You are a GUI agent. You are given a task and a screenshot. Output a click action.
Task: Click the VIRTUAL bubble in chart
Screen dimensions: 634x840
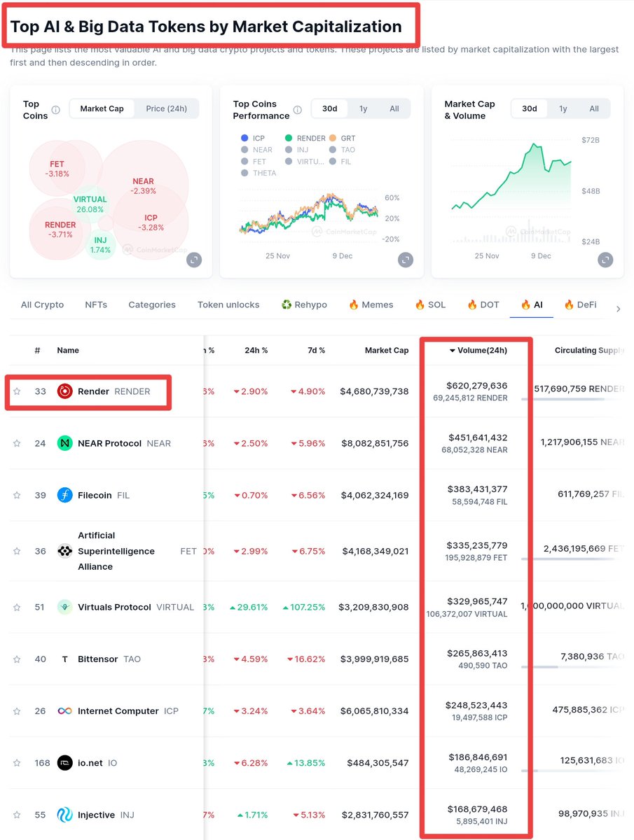click(x=89, y=204)
